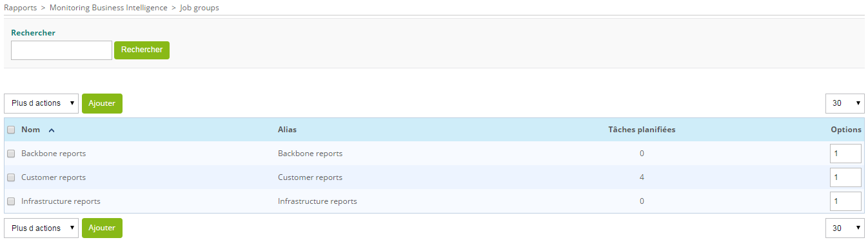Click the options field in Infrastructure reports row
Screen dimensions: 868x240
[x=845, y=201]
